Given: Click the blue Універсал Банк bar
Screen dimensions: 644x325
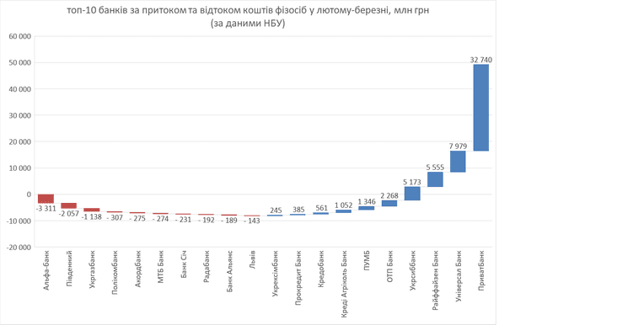Looking at the screenshot, I should coord(458,162).
